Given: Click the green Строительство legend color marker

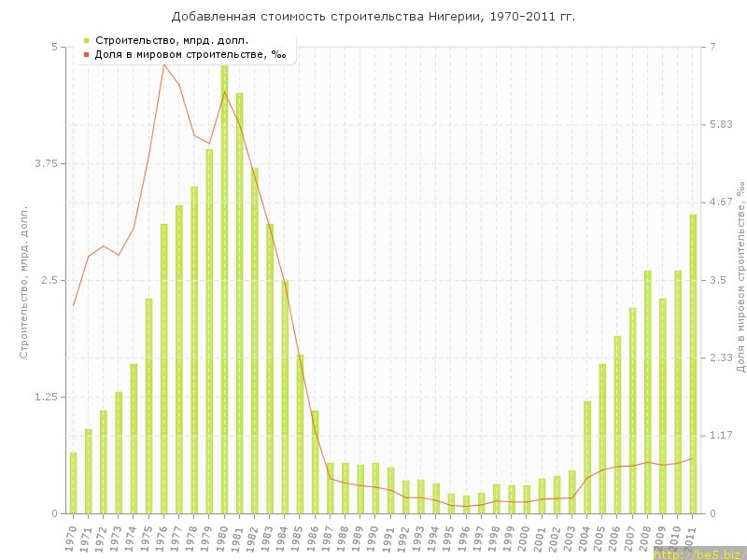Looking at the screenshot, I should tap(86, 40).
